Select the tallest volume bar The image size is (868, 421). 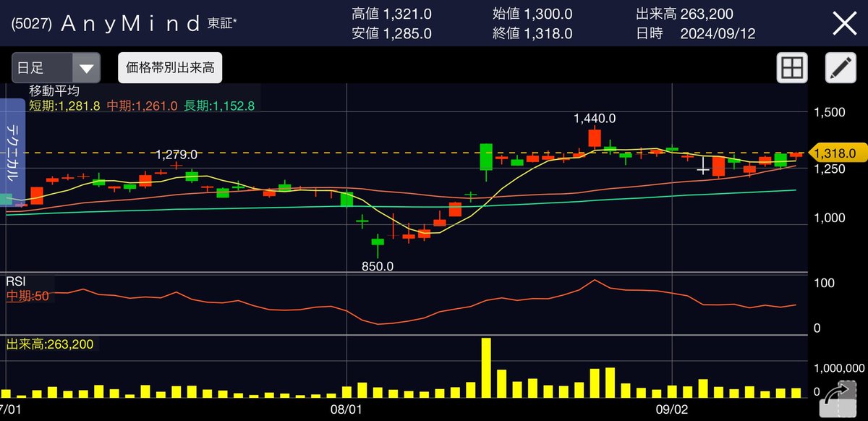[x=486, y=367]
